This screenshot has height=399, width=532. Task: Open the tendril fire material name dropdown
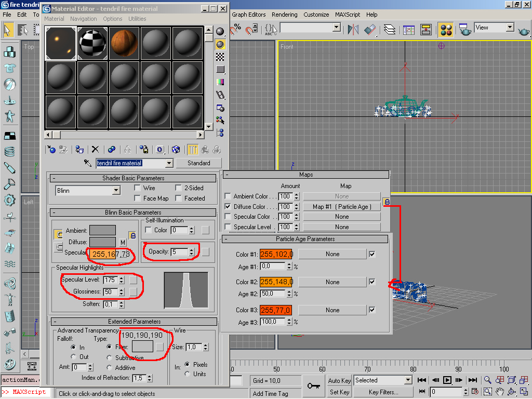pyautogui.click(x=169, y=163)
